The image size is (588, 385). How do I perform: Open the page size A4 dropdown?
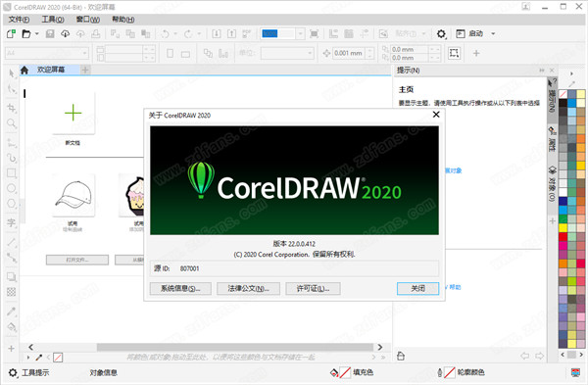[x=85, y=53]
